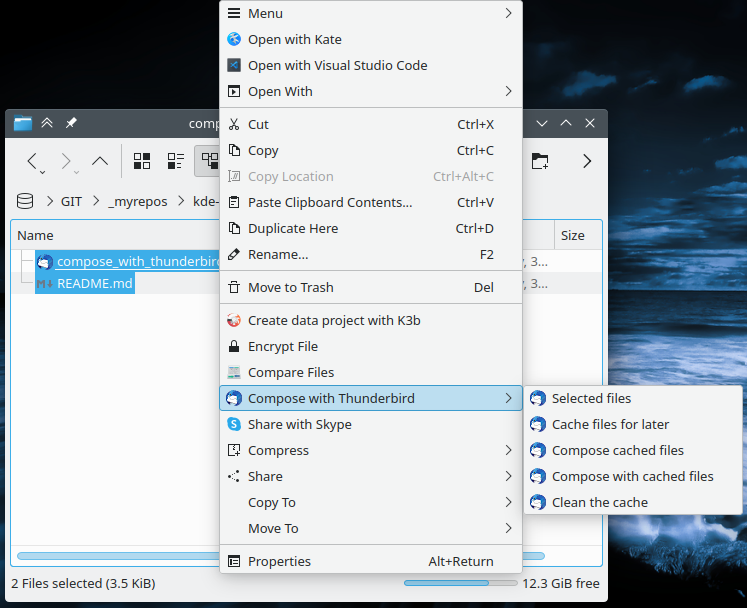The image size is (747, 608).
Task: Click the new folder icon in Dolphin's toolbar
Action: point(540,161)
